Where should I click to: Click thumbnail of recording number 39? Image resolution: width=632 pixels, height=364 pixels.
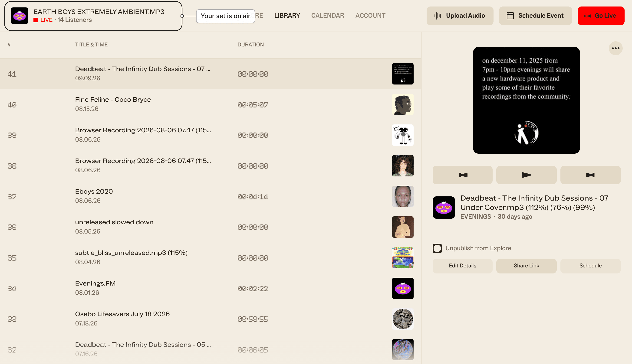click(403, 135)
